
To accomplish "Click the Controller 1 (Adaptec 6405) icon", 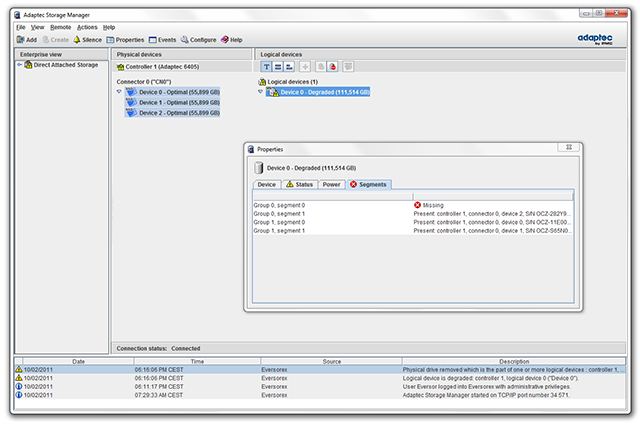I will point(120,67).
